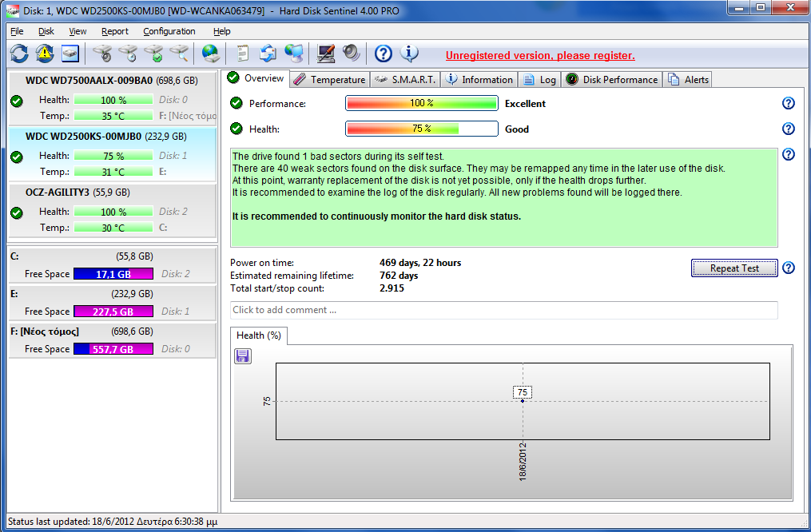Click help icon beside green status text box
The image size is (811, 532).
tap(789, 154)
